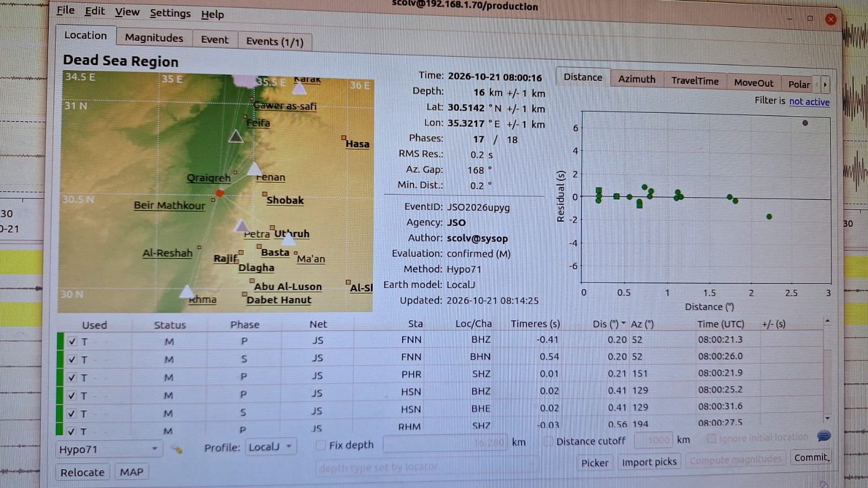Toggle the FNN P phase checkbox
Viewport: 868px width, 488px height.
point(72,341)
